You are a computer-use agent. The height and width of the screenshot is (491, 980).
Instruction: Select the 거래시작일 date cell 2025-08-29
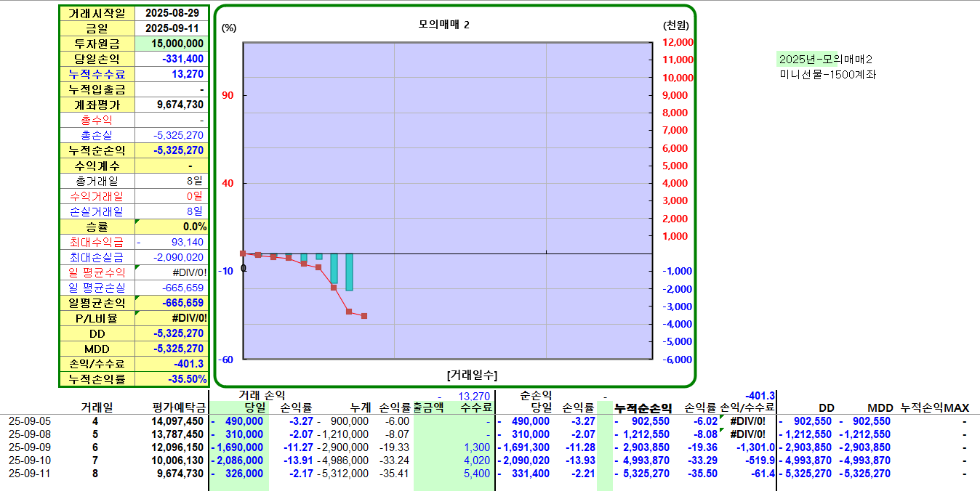coord(172,14)
